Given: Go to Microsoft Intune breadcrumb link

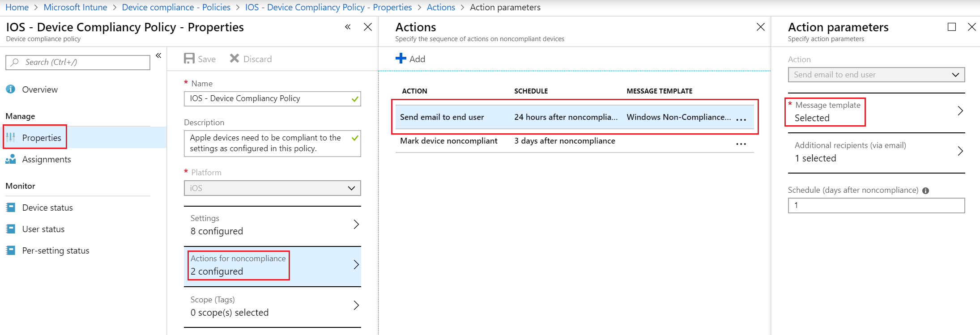Looking at the screenshot, I should pos(75,8).
